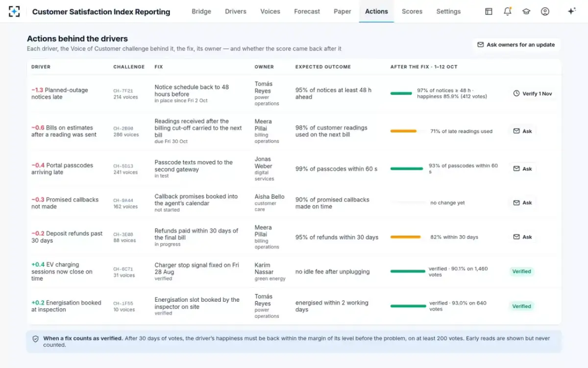The image size is (588, 368).
Task: Click fix Notice schedule back to 48 hours
Action: point(192,90)
